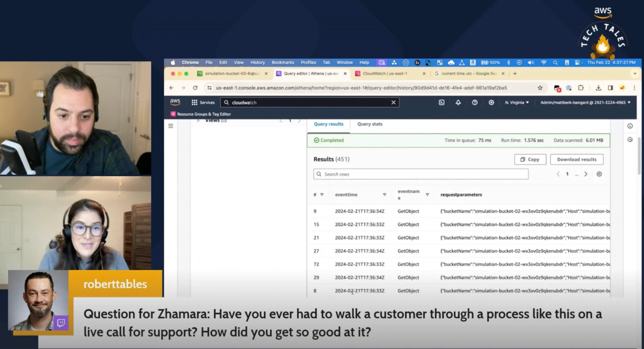Open Chrome three-dot menu

[x=634, y=88]
